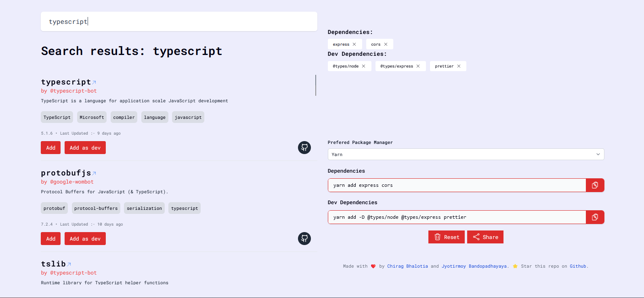Remove @types/express dev dependency with its X
The image size is (644, 298).
pos(418,66)
